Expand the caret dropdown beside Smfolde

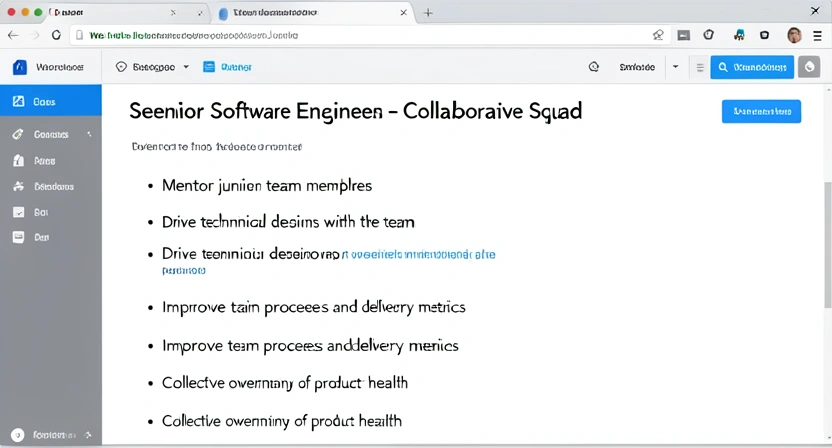pos(675,67)
